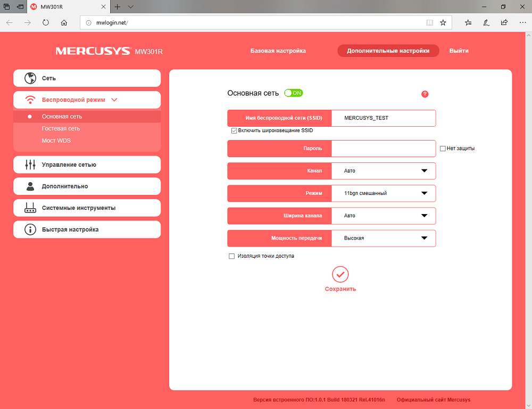
Task: Click the set tabs aside icon
Action: (x=20, y=7)
